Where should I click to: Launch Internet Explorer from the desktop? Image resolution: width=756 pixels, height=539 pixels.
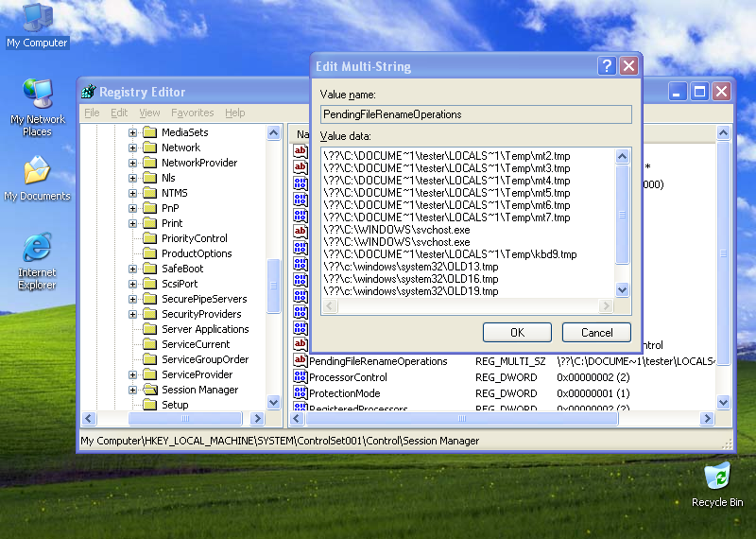[37, 261]
